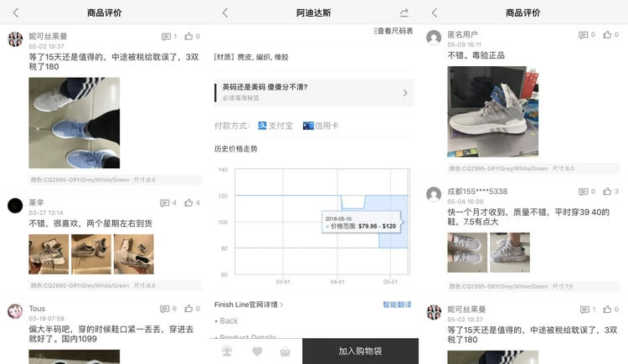628x364 pixels.
Task: Open 莱辛's profile avatar
Action: (x=15, y=206)
